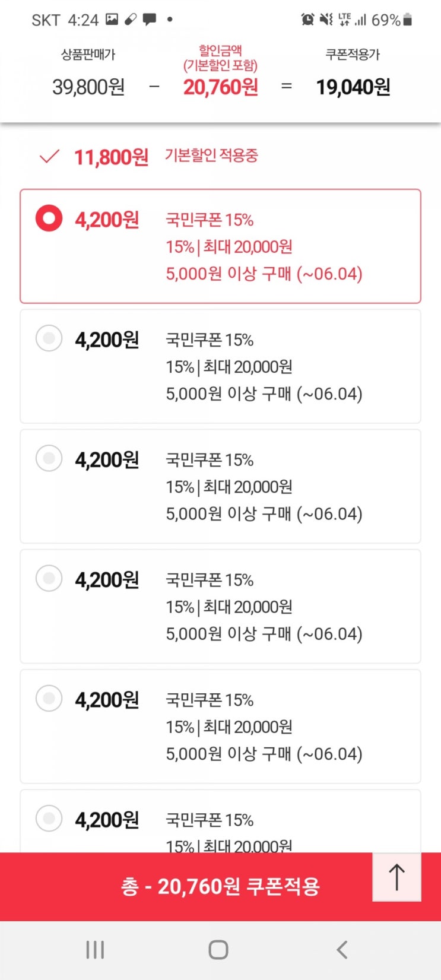Tap the image notification icon in status bar

point(112,19)
